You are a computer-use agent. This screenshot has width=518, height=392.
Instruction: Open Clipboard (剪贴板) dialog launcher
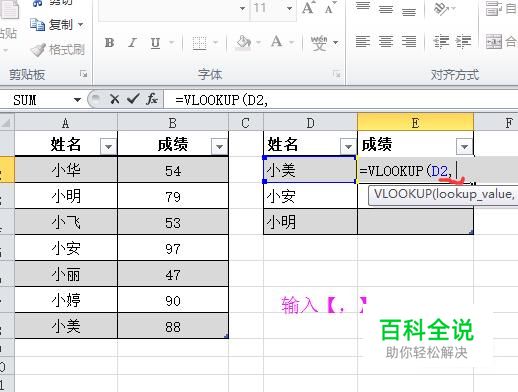83,74
